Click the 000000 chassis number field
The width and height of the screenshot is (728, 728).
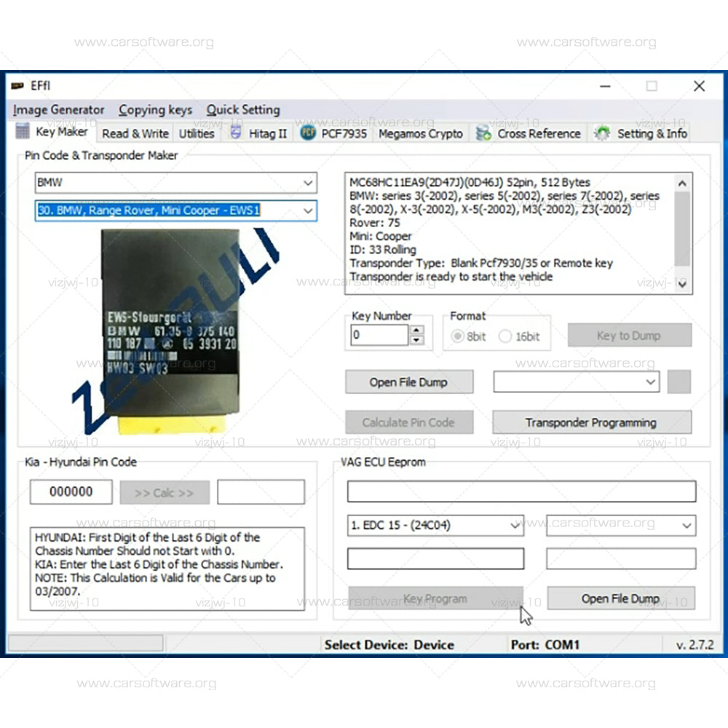pyautogui.click(x=71, y=491)
